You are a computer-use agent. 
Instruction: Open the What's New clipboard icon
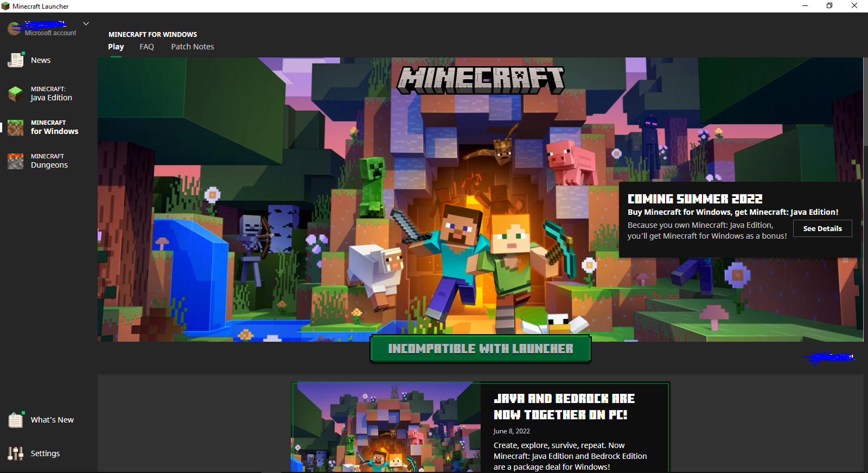tap(16, 420)
